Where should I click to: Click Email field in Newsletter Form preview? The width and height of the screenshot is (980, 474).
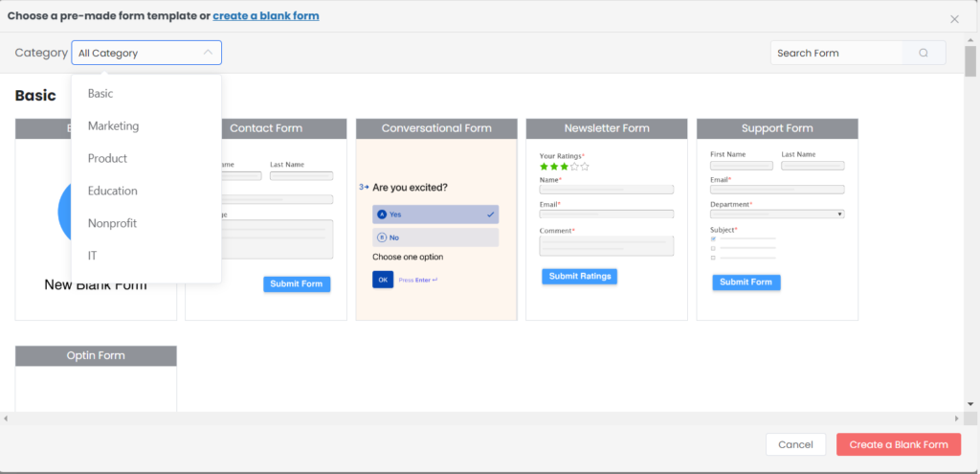tap(607, 214)
